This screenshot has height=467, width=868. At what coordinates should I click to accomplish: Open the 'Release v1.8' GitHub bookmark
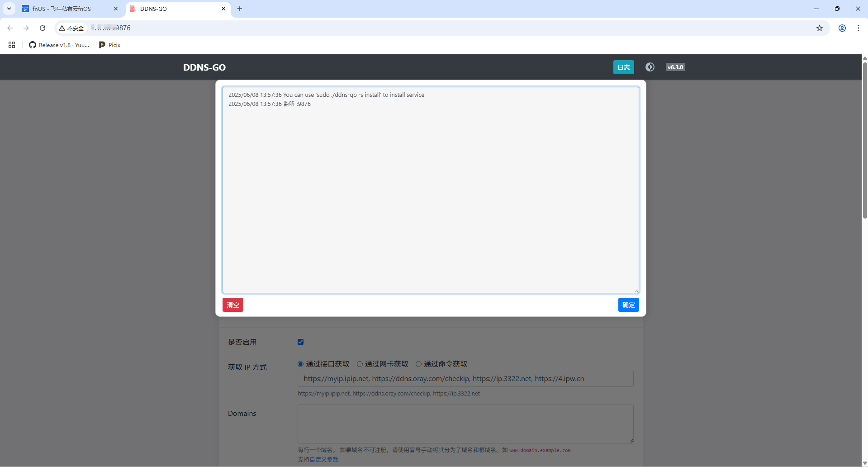point(59,45)
